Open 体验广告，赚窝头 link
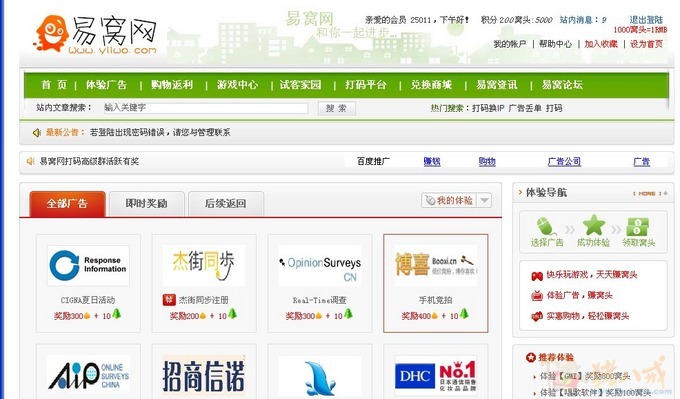 (x=579, y=295)
